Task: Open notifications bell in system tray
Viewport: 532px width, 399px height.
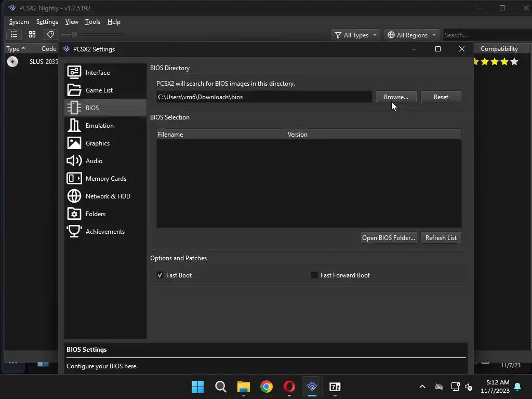Action: click(x=518, y=387)
